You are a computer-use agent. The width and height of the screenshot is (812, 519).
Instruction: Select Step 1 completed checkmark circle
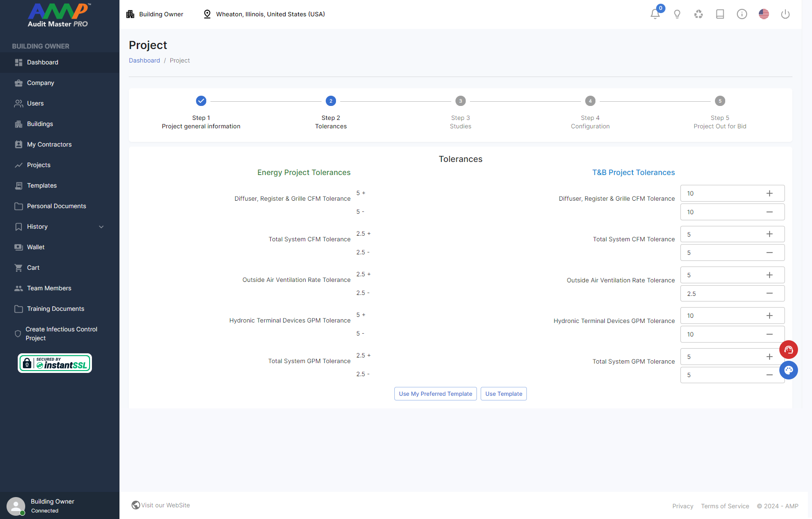(201, 101)
